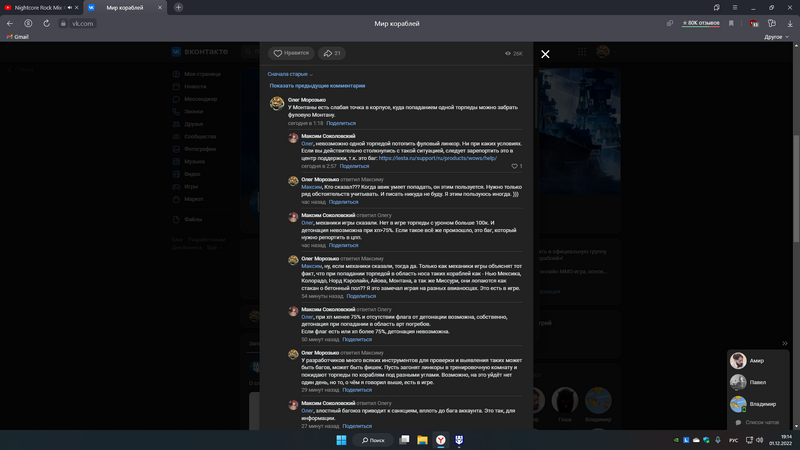This screenshot has height=450, width=800.
Task: Open the microphone tray icon
Action: pos(717,440)
